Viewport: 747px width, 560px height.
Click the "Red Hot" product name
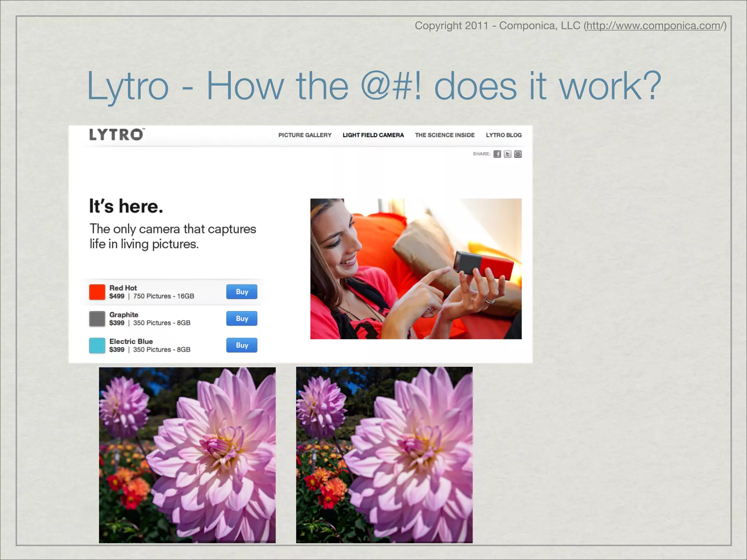pyautogui.click(x=123, y=288)
